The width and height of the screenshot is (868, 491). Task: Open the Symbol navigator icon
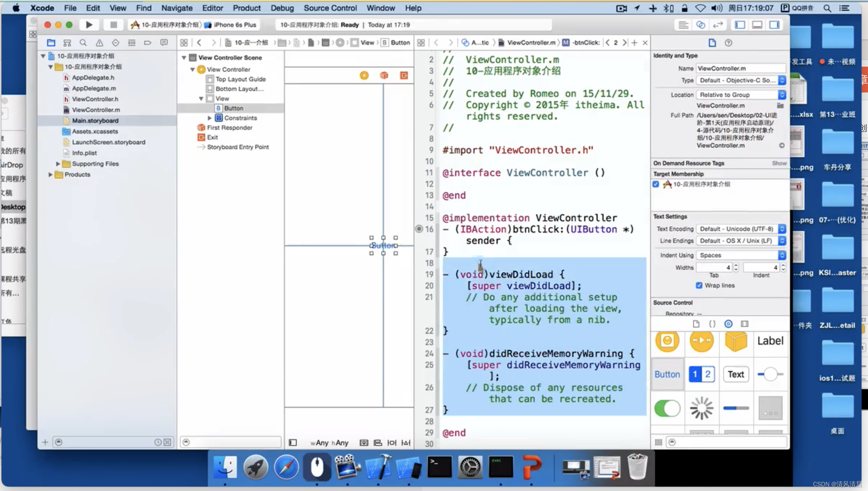[x=67, y=43]
